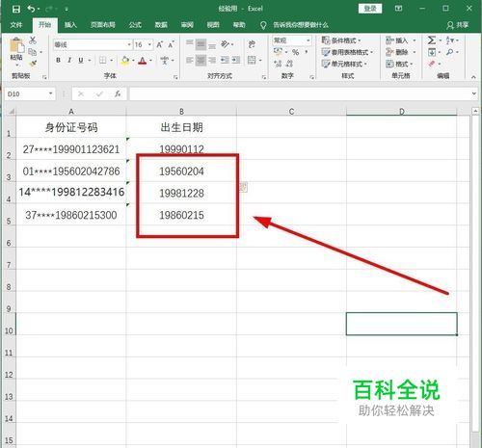Open the number format 常规 dropdown
The width and height of the screenshot is (482, 448).
[308, 40]
